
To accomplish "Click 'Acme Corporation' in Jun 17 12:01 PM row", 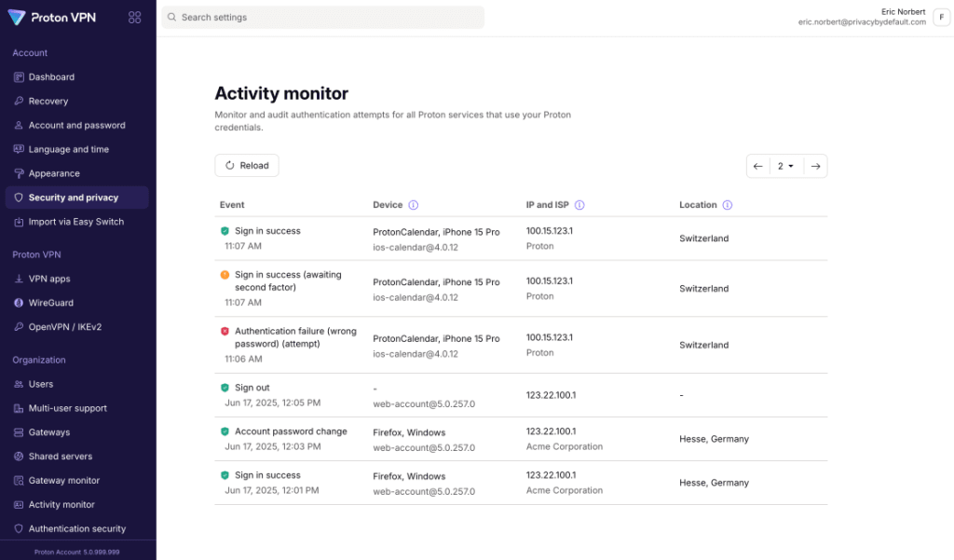I will tap(564, 491).
